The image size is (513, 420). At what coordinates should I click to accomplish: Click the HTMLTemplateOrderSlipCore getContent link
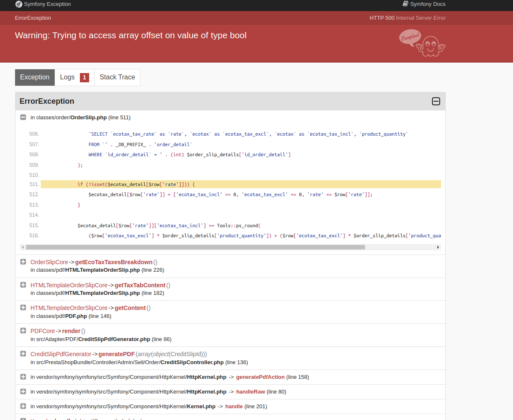pyautogui.click(x=130, y=307)
